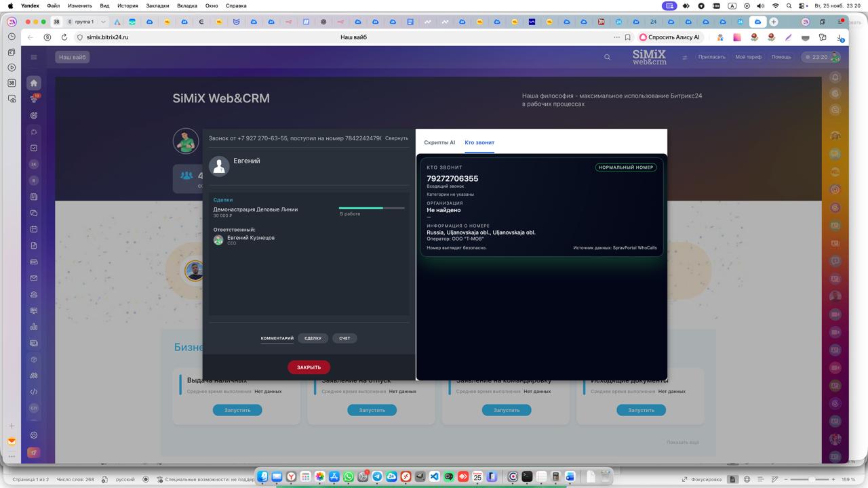
Task: Launch Выдача наличных process via Запустить
Action: (x=237, y=410)
